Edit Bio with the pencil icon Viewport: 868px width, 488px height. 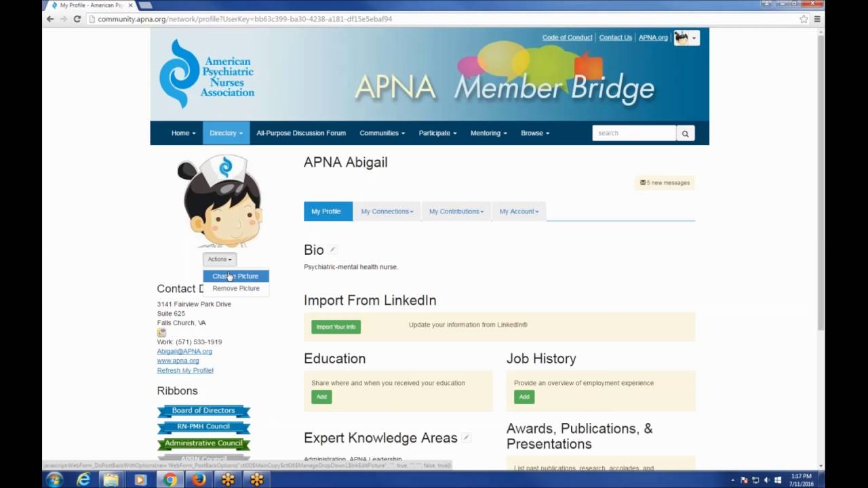click(x=332, y=250)
